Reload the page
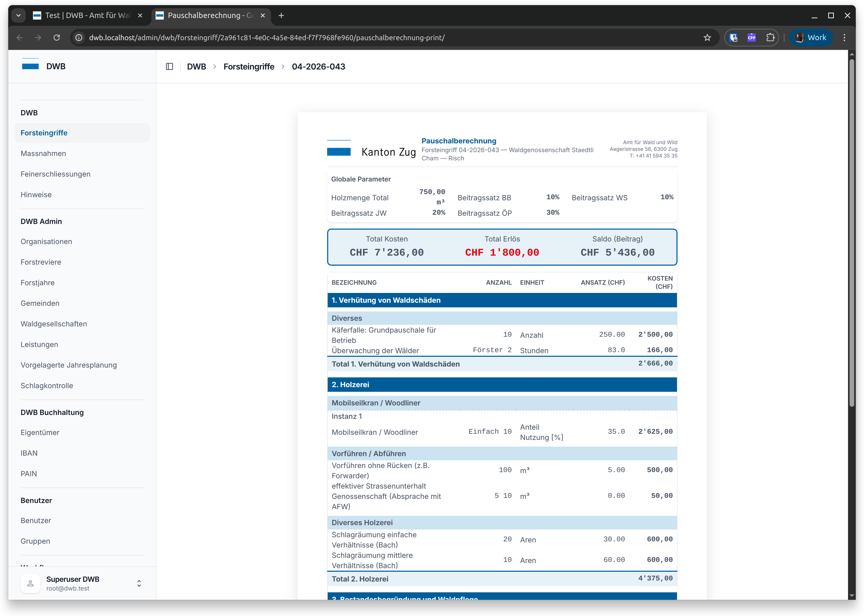This screenshot has width=864, height=616. [x=57, y=38]
